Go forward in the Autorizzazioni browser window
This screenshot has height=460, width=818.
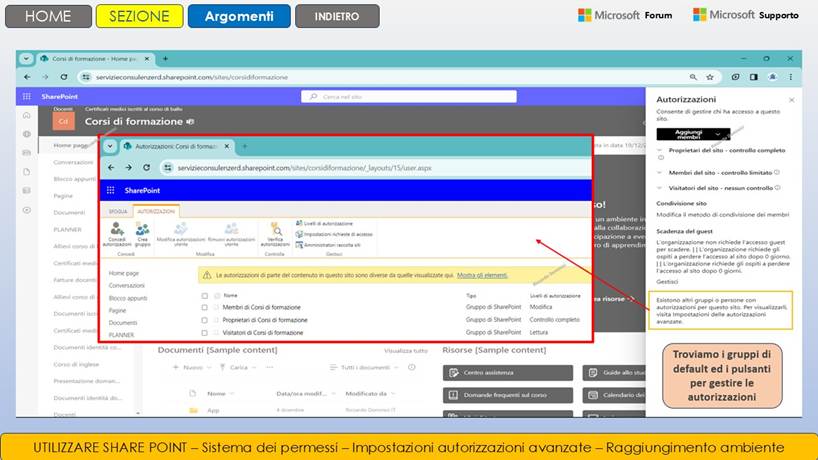pos(128,168)
